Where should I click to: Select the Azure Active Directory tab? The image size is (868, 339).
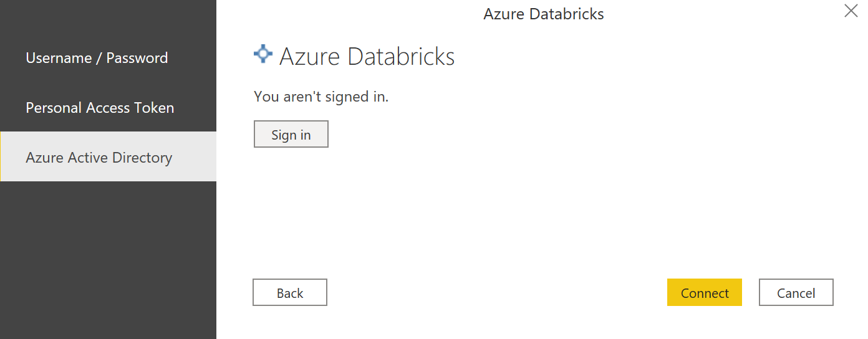[x=99, y=158]
